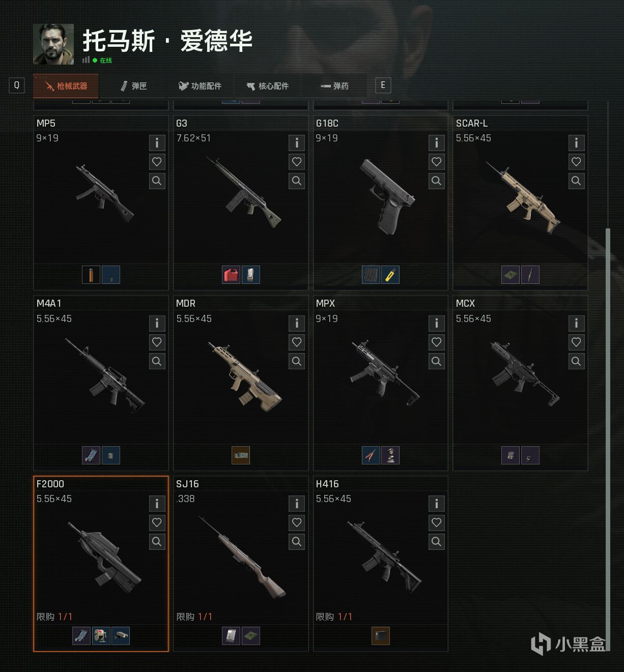The width and height of the screenshot is (624, 672).
Task: Favorite the MPX with heart icon
Action: point(436,342)
